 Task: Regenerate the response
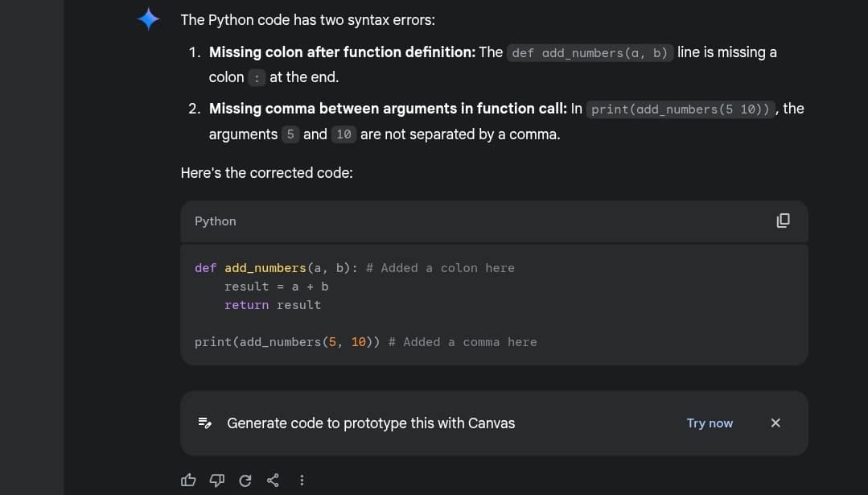(x=245, y=480)
